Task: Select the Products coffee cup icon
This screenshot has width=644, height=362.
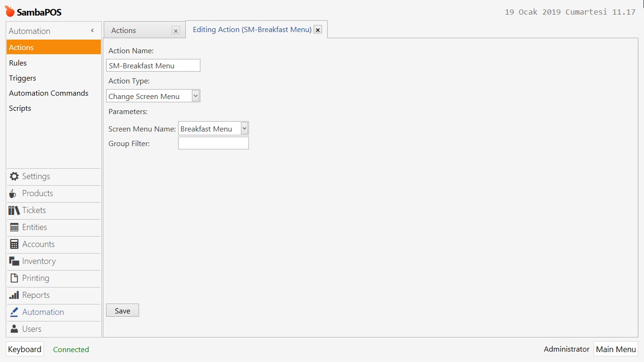Action: (x=13, y=193)
